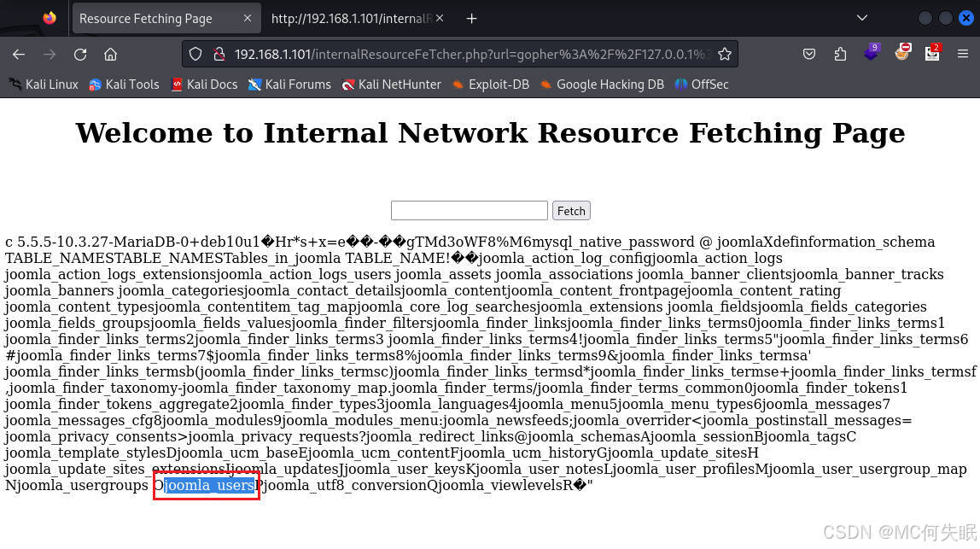This screenshot has width=980, height=549.
Task: Click the joomla_action_log_config text
Action: point(566,258)
